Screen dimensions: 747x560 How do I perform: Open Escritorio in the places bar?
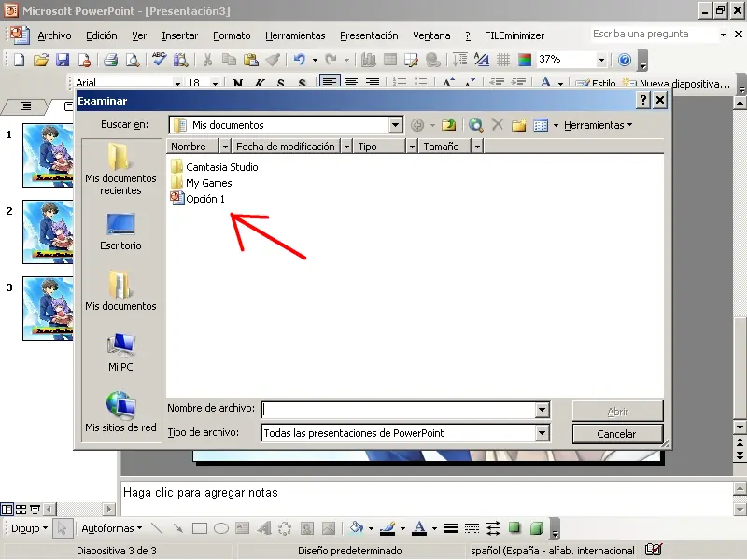tap(120, 231)
